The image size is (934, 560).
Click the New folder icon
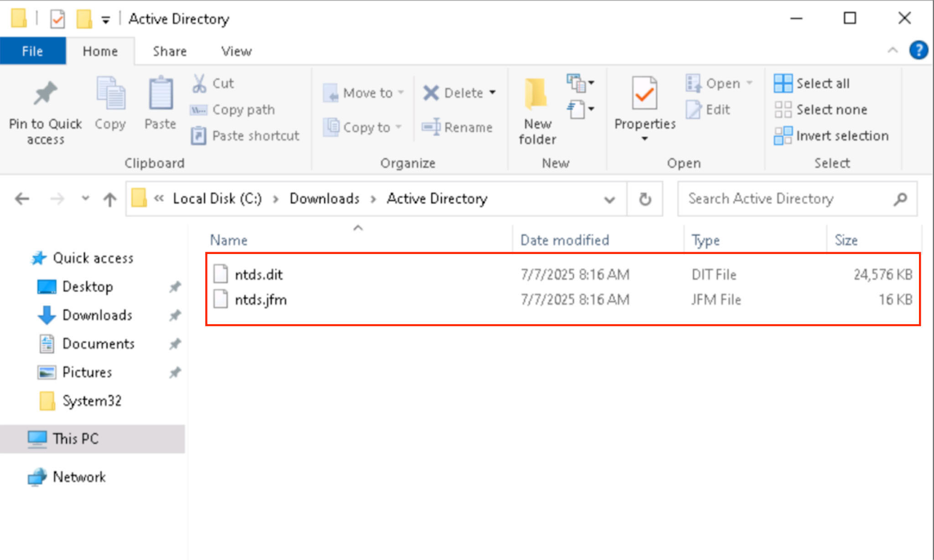[537, 94]
